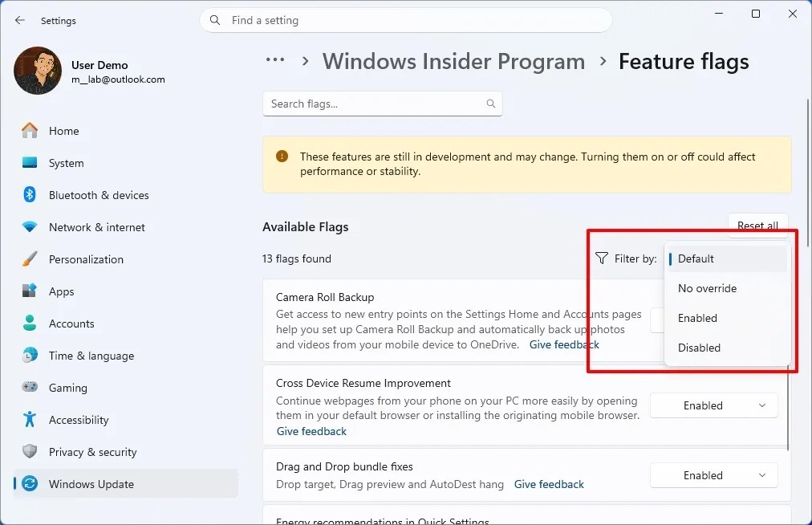
Task: Click Give feedback for Camera Roll Backup
Action: 564,344
